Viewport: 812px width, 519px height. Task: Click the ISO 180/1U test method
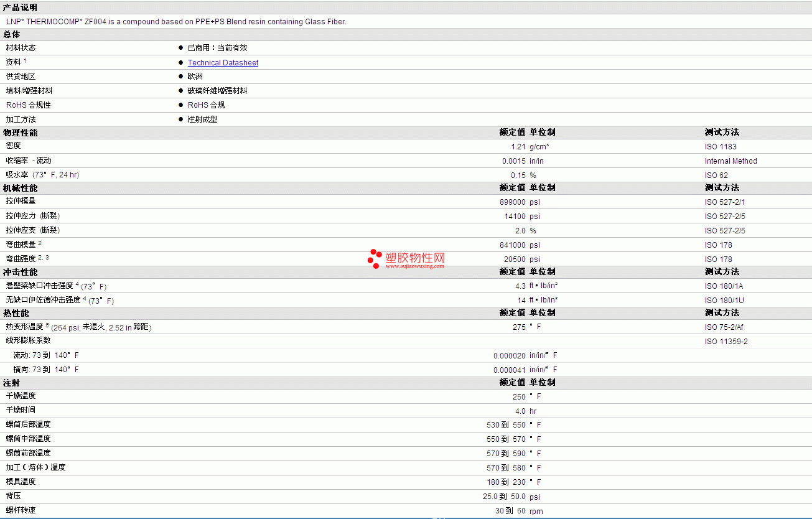tap(724, 301)
